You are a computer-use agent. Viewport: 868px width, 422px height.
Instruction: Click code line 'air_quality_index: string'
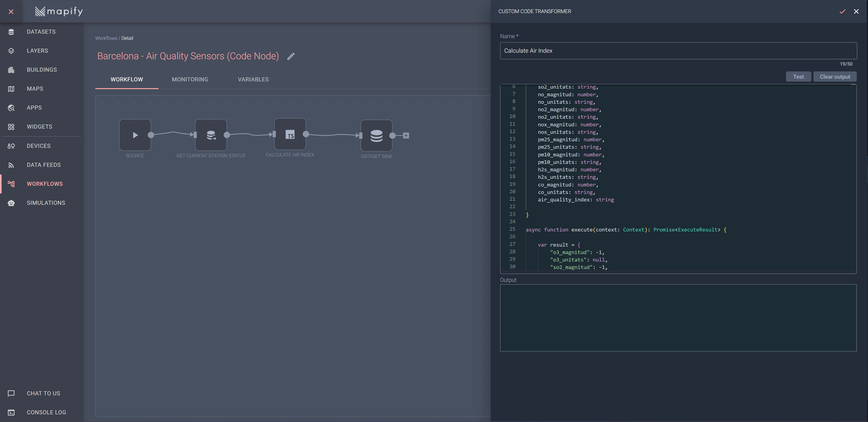(576, 200)
